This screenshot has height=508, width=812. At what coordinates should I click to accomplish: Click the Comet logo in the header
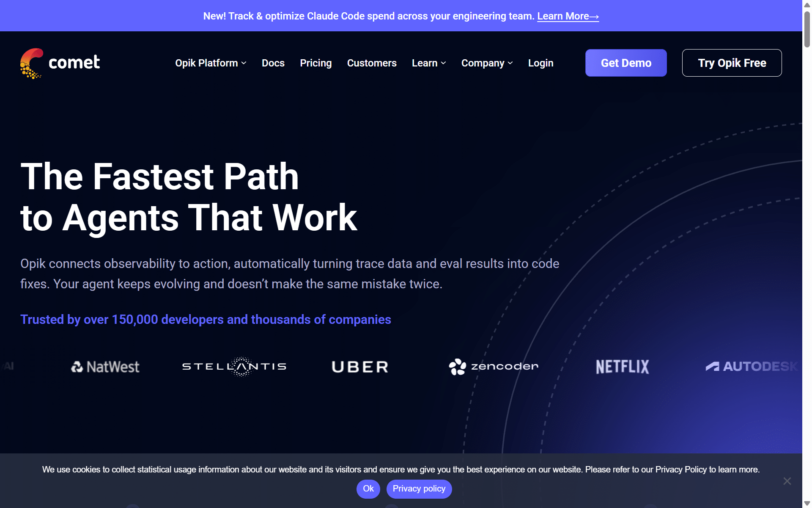(x=60, y=63)
